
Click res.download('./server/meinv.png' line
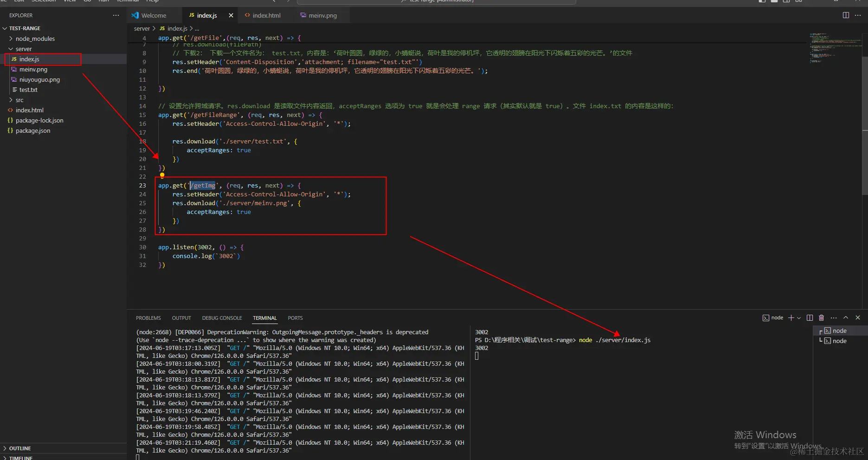coord(237,203)
